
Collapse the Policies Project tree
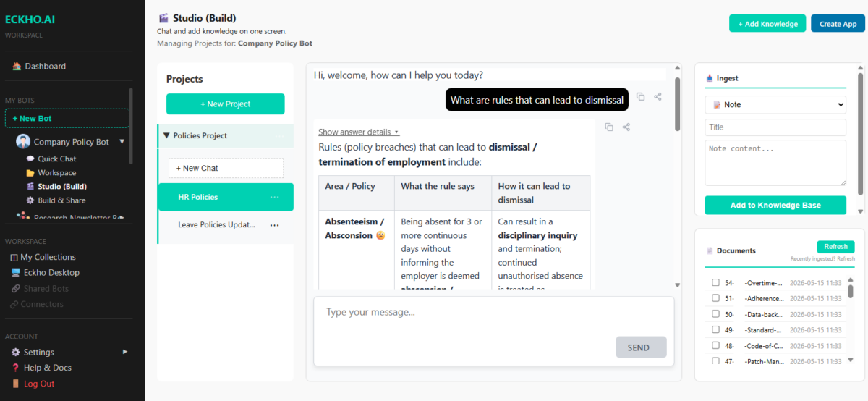(x=166, y=135)
